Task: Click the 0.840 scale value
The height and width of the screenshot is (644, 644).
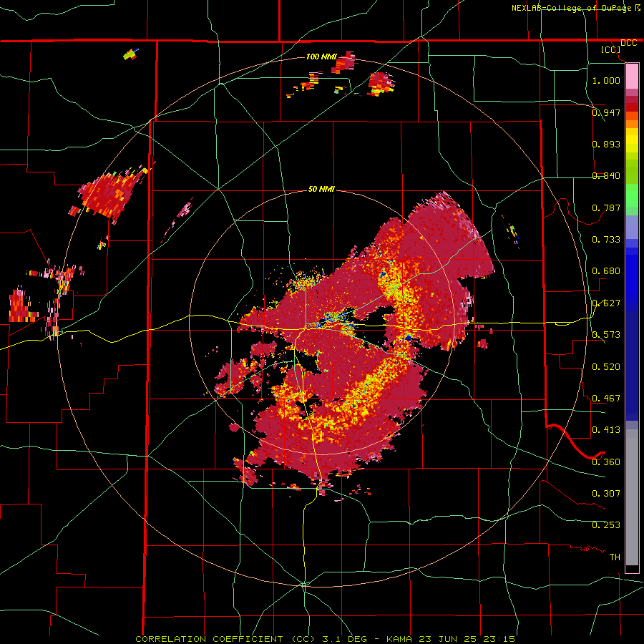Action: click(x=606, y=176)
